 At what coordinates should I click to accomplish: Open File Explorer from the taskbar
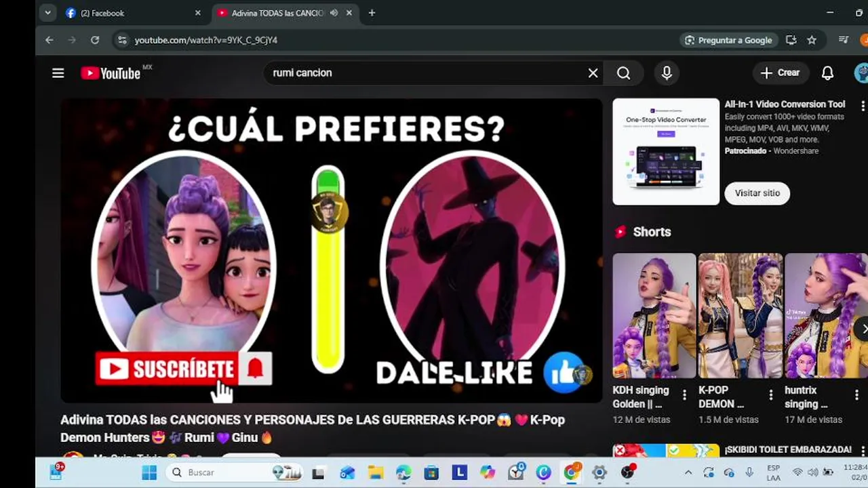(x=375, y=472)
